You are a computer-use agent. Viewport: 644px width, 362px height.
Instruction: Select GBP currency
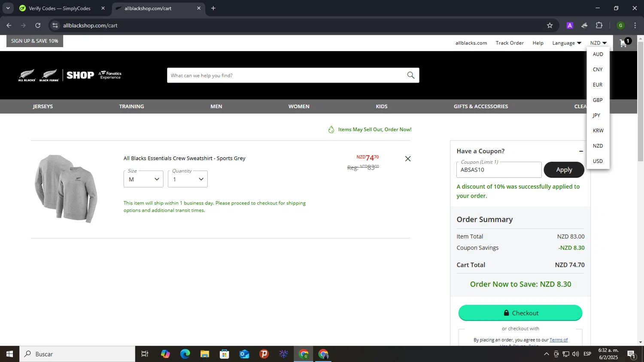click(598, 100)
